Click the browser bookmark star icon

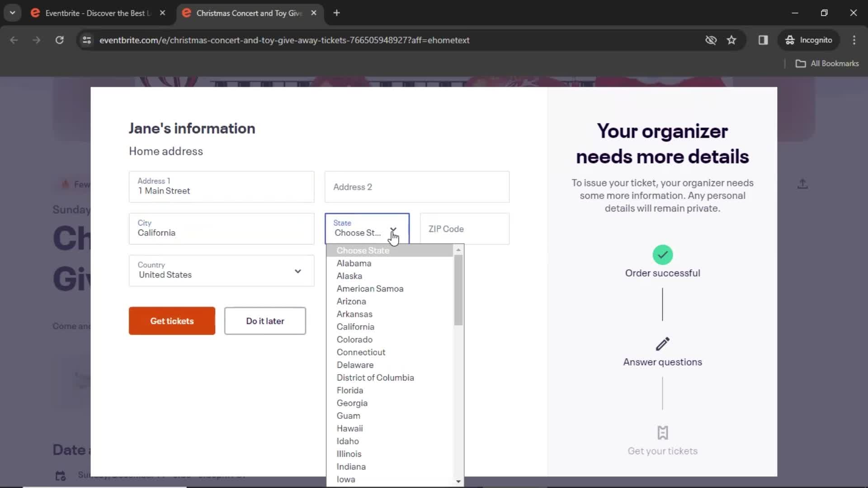(731, 40)
